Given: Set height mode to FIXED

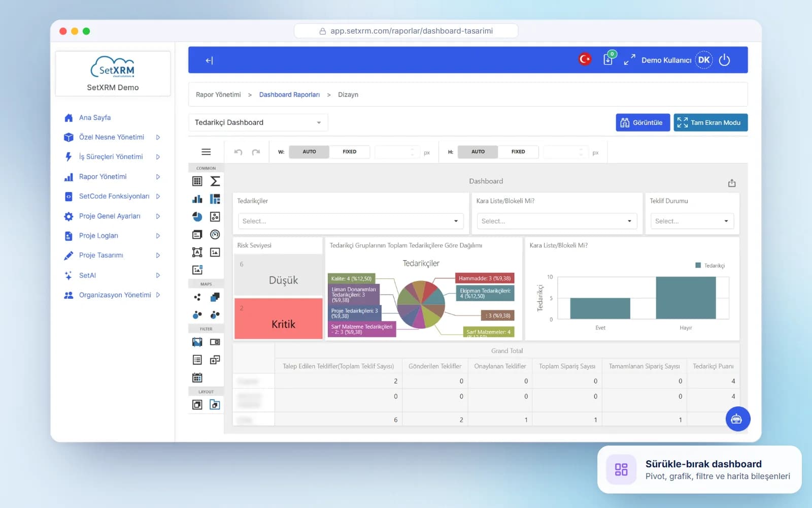Looking at the screenshot, I should coord(518,152).
